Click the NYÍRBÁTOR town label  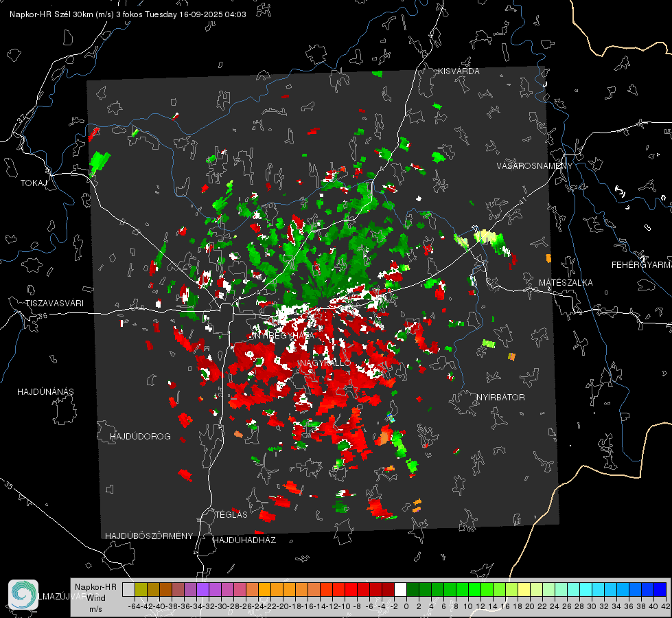pos(500,398)
